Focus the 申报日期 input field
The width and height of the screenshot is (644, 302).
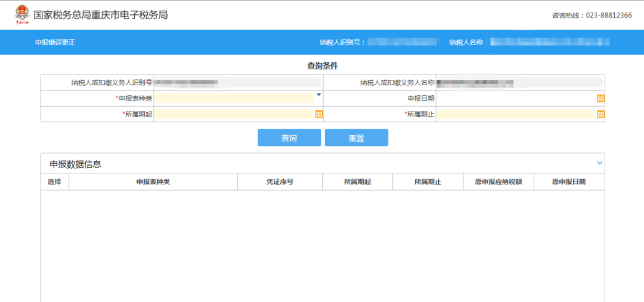[515, 98]
